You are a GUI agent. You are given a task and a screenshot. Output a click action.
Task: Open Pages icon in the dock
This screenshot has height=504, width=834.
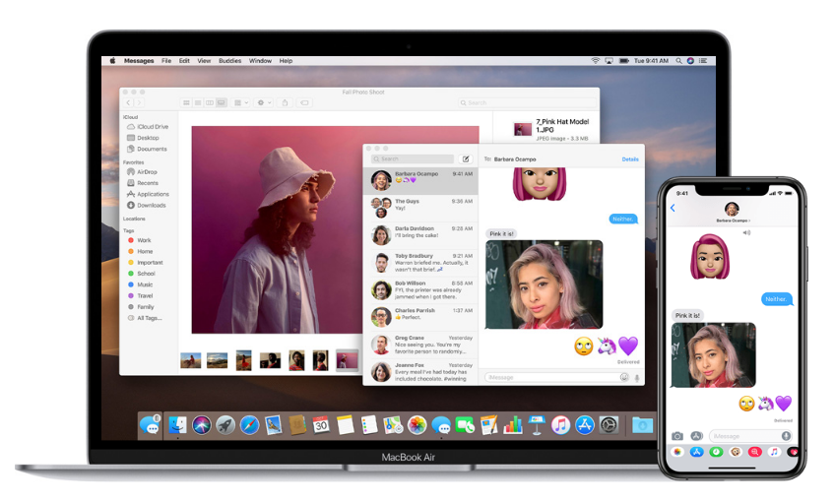coord(488,425)
